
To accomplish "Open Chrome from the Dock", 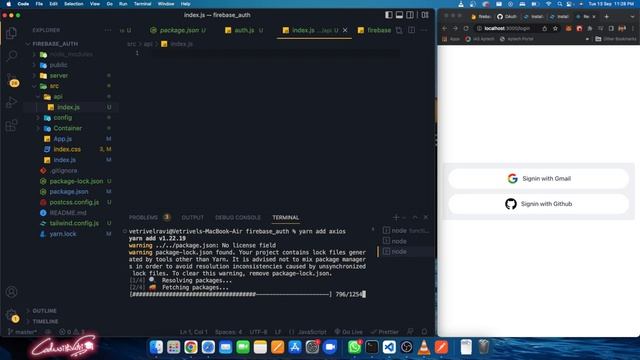I will pyautogui.click(x=191, y=347).
